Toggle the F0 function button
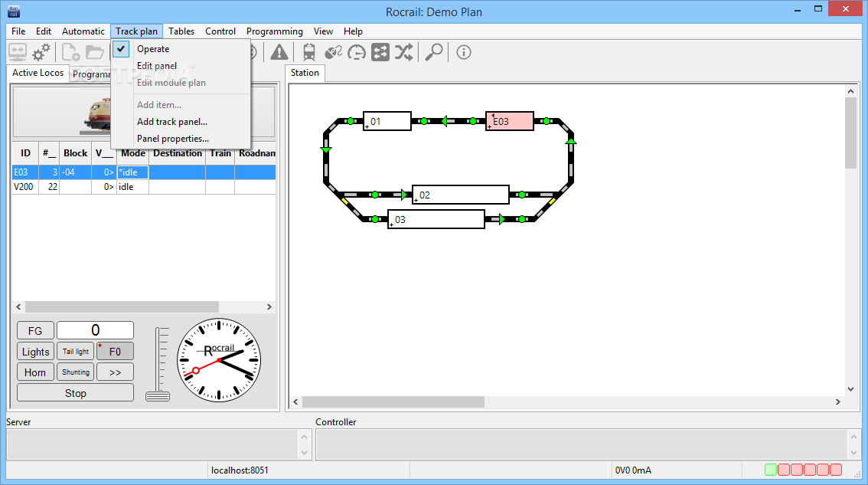Image resolution: width=868 pixels, height=485 pixels. point(115,352)
